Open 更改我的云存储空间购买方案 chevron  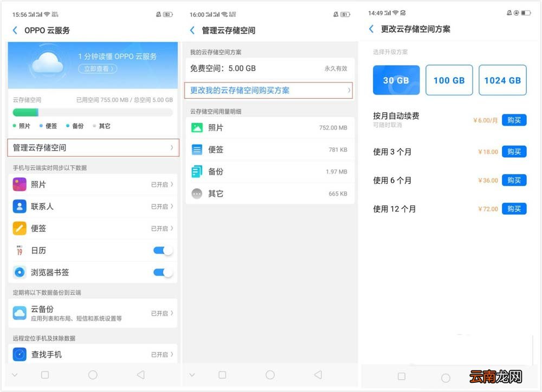[349, 90]
